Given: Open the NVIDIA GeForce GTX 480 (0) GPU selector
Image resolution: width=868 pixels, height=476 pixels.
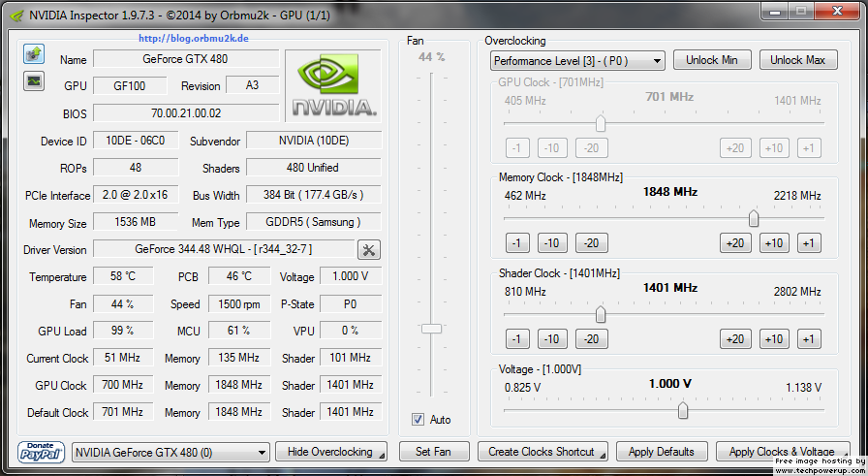Looking at the screenshot, I should (170, 452).
